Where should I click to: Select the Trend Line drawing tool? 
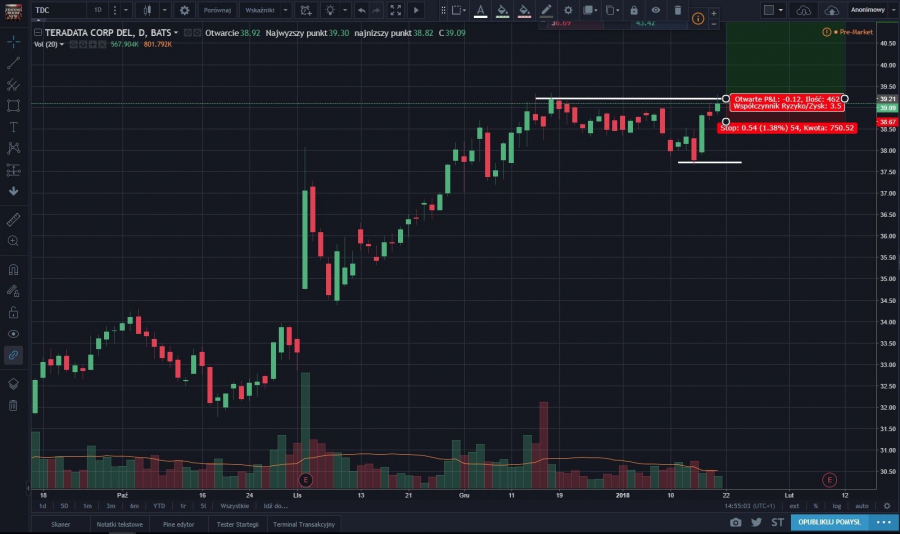coord(13,62)
